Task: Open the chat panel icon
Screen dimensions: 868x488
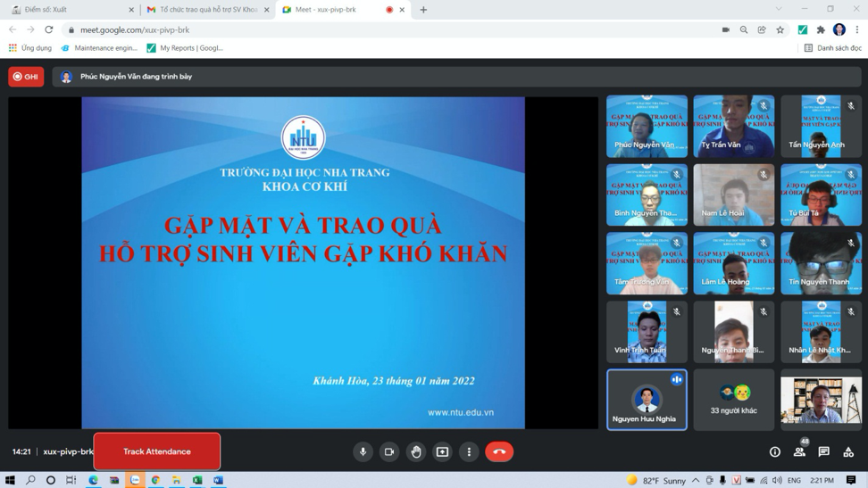Action: pos(824,452)
